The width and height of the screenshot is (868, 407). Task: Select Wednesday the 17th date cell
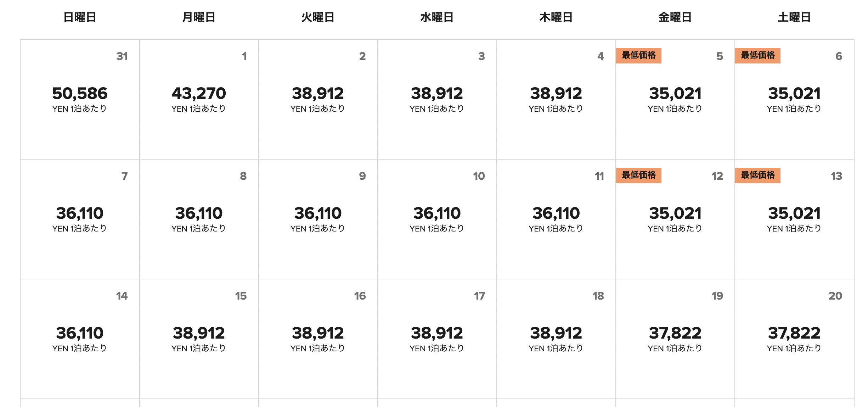437,339
